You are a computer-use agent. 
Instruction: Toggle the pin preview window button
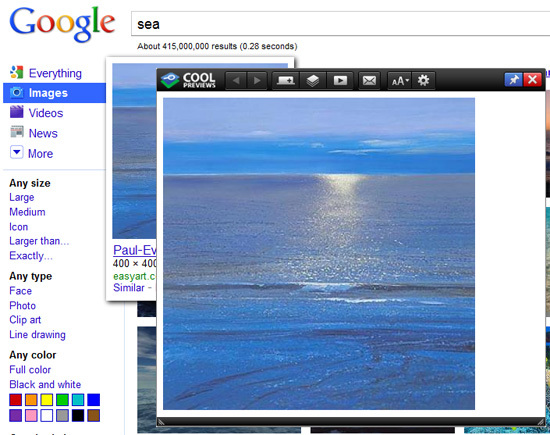513,80
